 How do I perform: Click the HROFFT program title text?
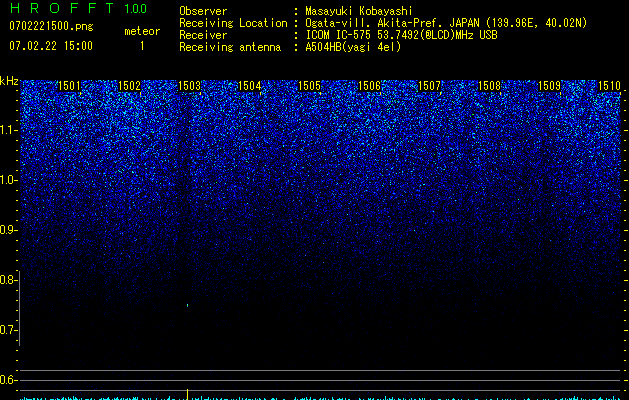point(62,8)
